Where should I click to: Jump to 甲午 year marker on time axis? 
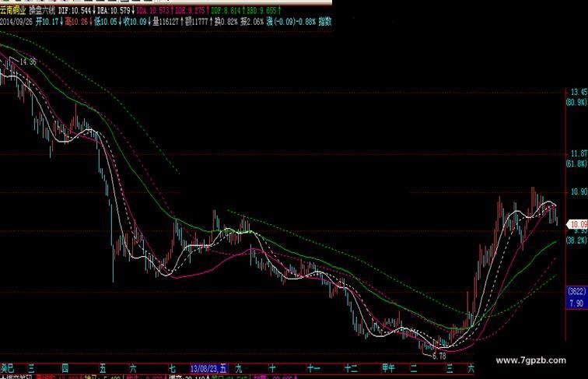pyautogui.click(x=389, y=368)
